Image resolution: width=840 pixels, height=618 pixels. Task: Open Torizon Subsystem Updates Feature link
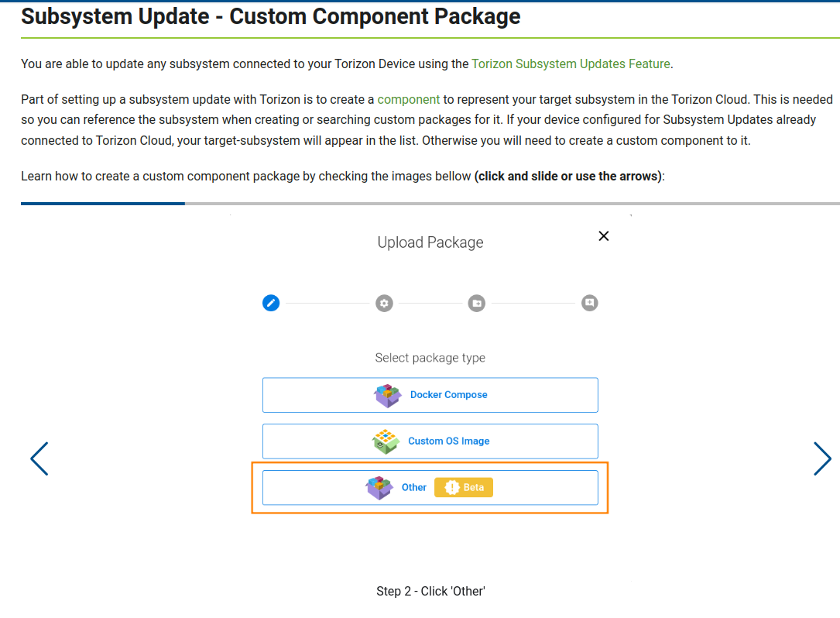[571, 64]
